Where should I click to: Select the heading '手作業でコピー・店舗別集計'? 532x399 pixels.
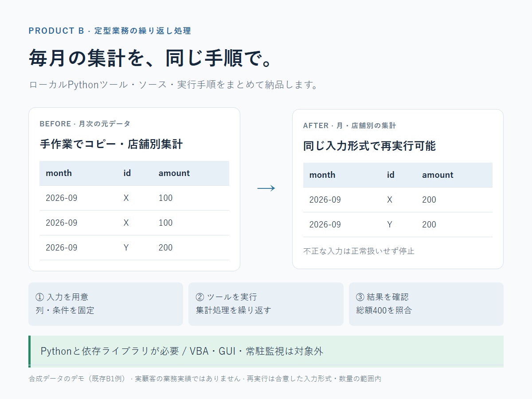(111, 144)
